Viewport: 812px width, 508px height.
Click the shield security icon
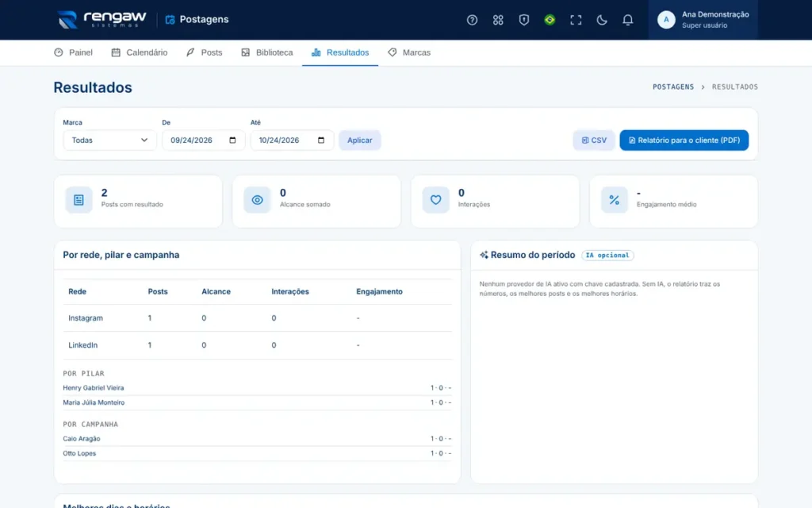[x=523, y=20]
